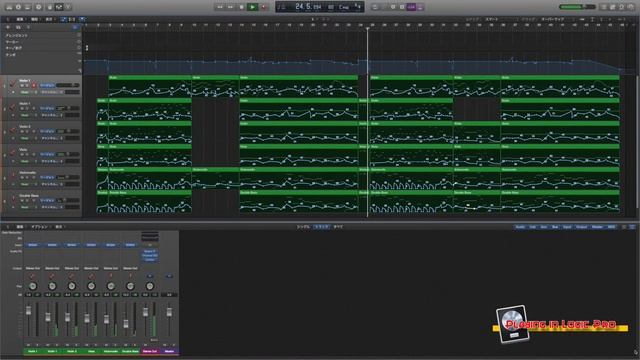Image resolution: width=640 pixels, height=360 pixels.
Task: Click the Inst channel filter button
Action: [532, 227]
